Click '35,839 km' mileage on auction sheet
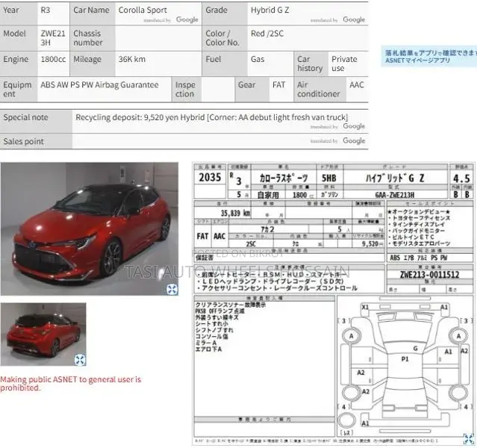Image resolution: width=477 pixels, height=448 pixels. (236, 213)
